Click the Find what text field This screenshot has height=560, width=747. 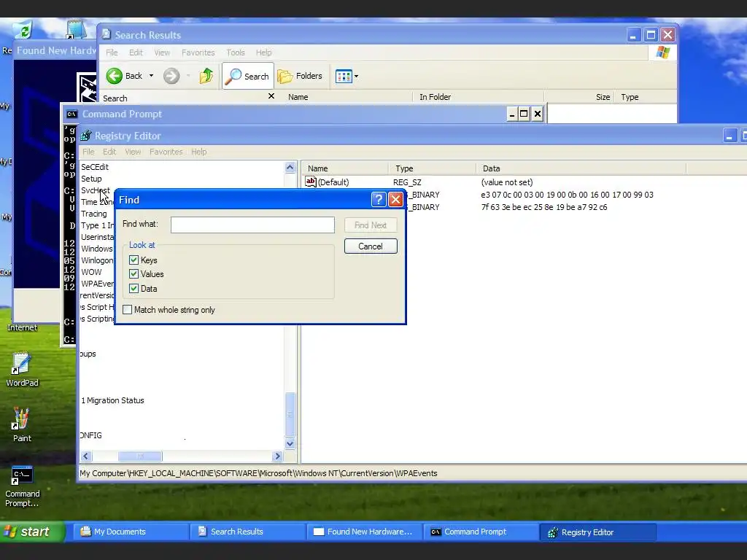[252, 225]
